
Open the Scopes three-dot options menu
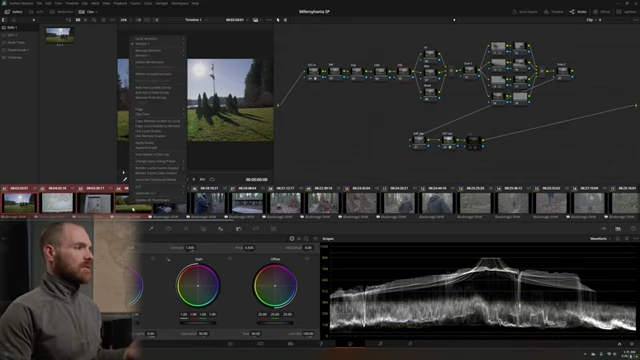(x=636, y=239)
